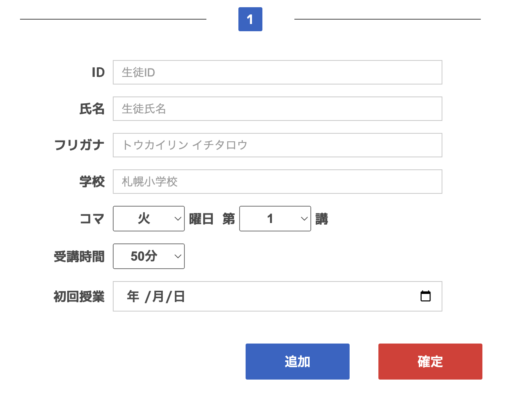Click the chevron arrow on the 第1講 selector

click(304, 219)
